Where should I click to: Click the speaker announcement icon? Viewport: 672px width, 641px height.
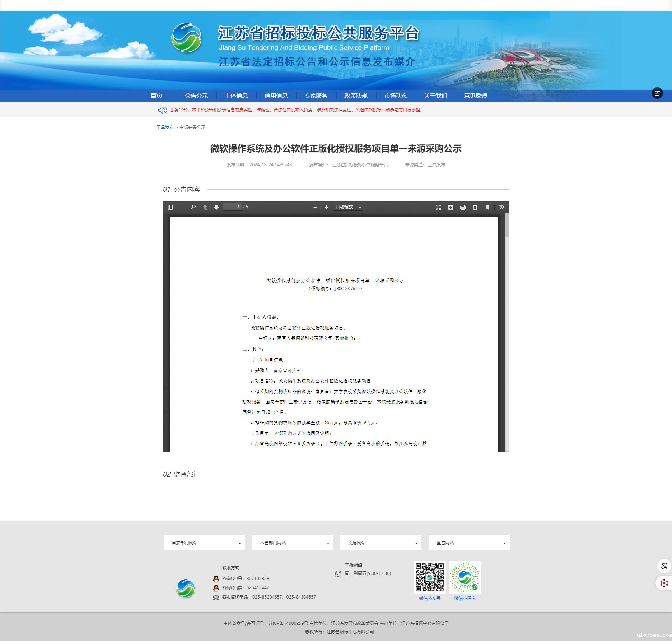pyautogui.click(x=162, y=110)
